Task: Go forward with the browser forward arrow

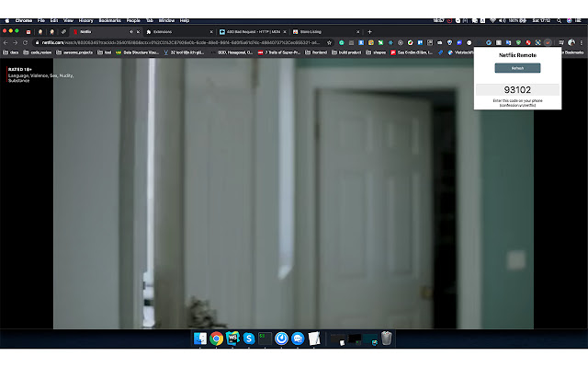Action: click(x=16, y=43)
